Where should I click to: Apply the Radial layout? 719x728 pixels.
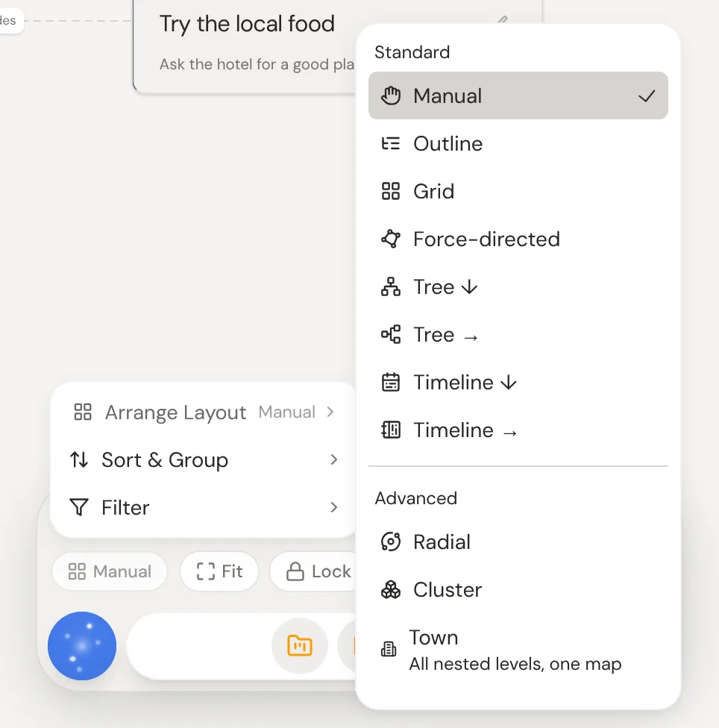click(518, 542)
